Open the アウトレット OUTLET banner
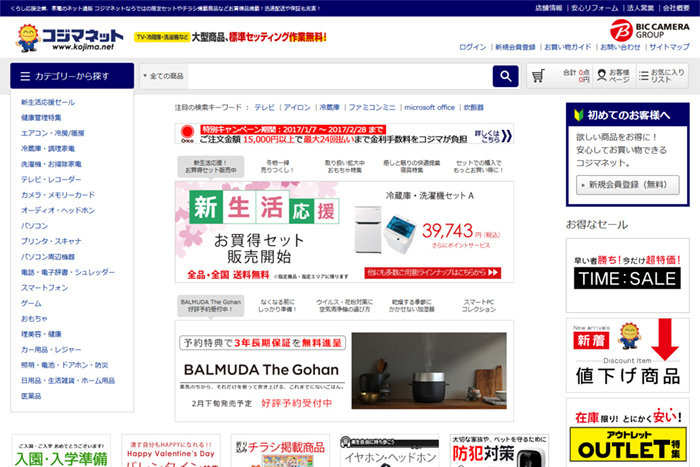 [627, 433]
